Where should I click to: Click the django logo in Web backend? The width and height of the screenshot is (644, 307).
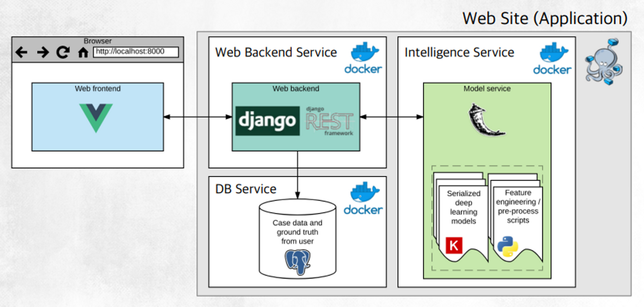pos(267,121)
